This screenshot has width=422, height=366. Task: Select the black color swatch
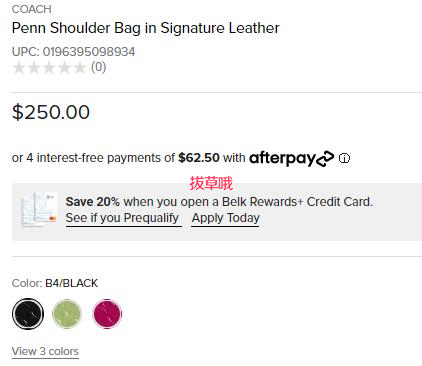[28, 314]
